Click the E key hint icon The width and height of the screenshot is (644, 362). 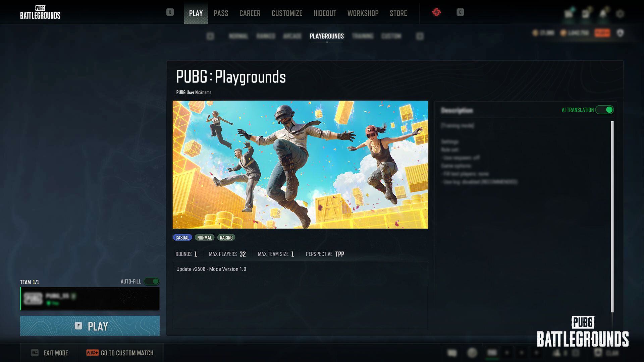click(x=460, y=12)
